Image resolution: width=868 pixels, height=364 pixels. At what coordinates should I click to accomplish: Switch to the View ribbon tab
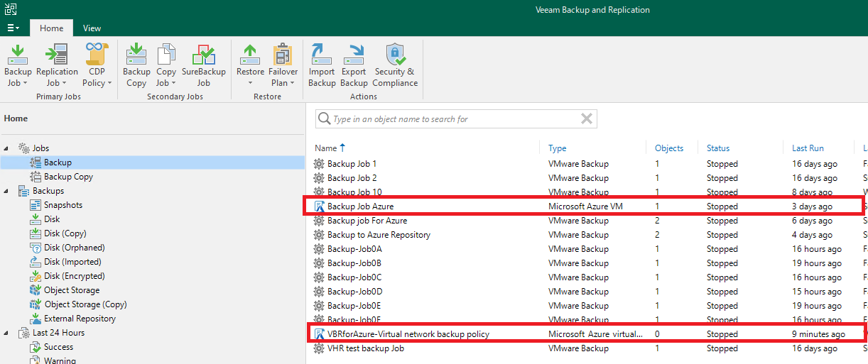[x=92, y=28]
